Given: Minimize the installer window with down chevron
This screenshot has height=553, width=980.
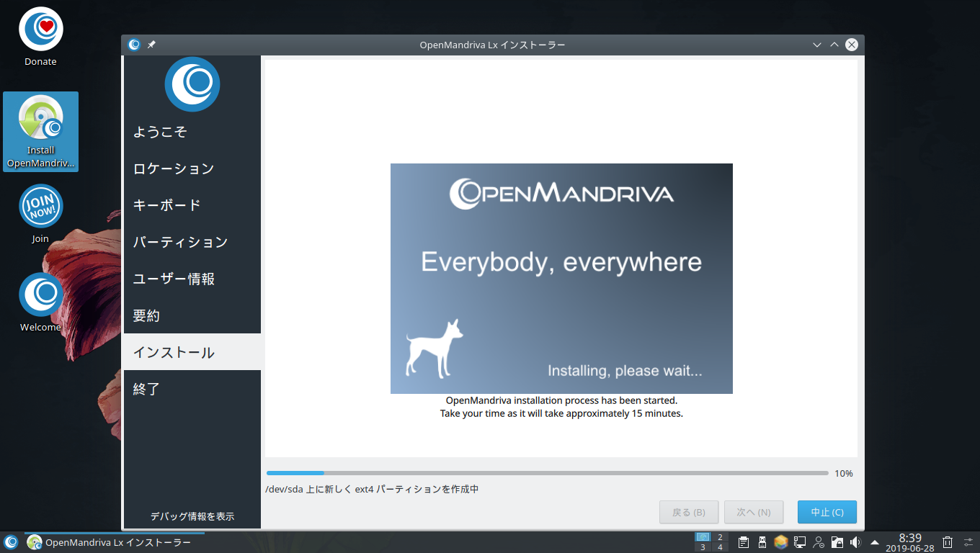Looking at the screenshot, I should click(817, 45).
